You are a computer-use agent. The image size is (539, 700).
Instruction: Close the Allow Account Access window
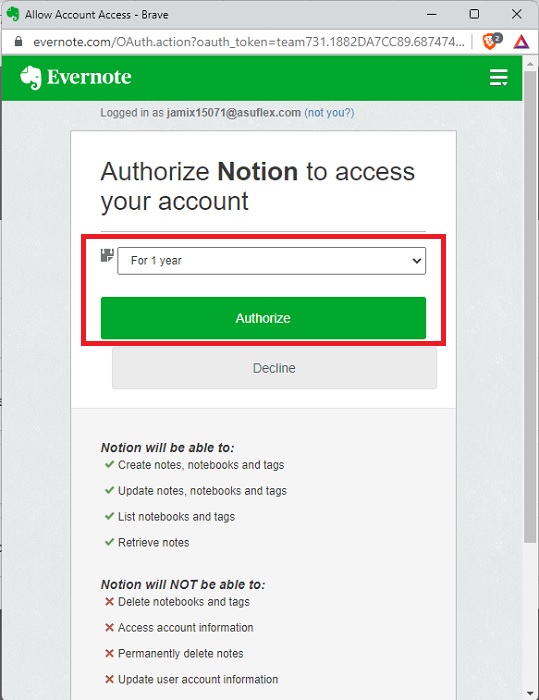point(517,14)
